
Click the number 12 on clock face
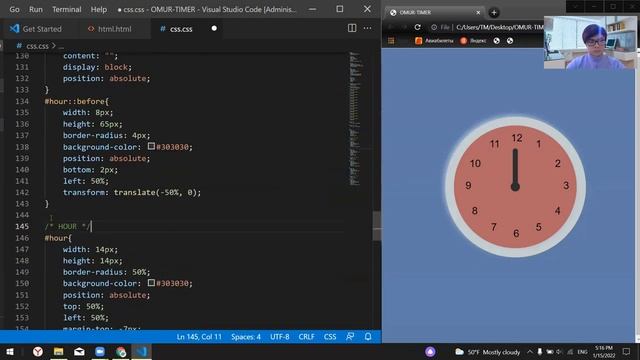(517, 138)
